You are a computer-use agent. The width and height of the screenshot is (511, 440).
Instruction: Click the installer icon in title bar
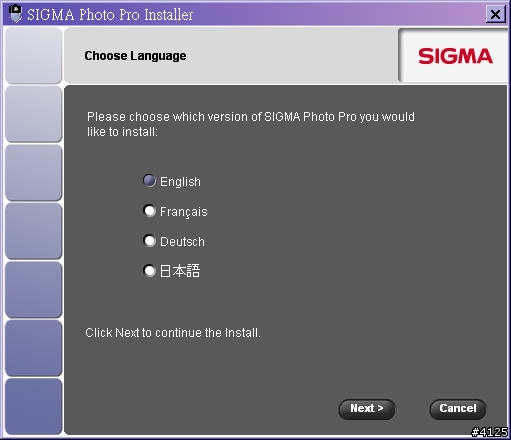(15, 14)
